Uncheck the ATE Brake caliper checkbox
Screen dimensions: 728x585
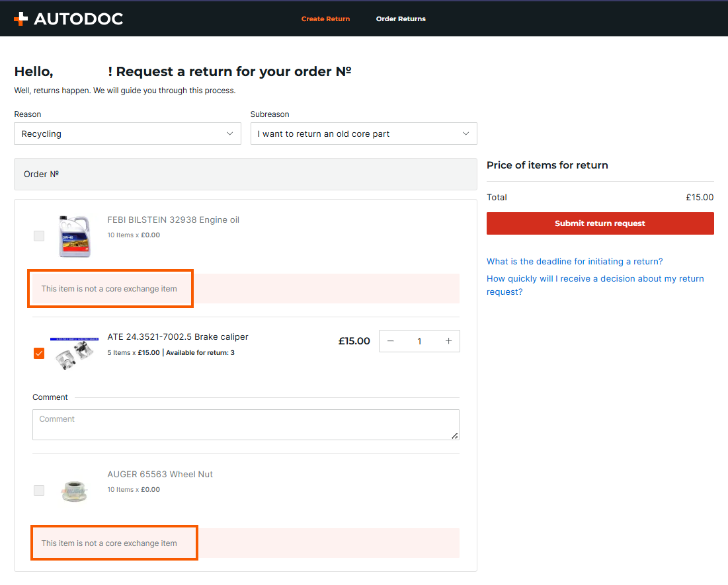39,354
